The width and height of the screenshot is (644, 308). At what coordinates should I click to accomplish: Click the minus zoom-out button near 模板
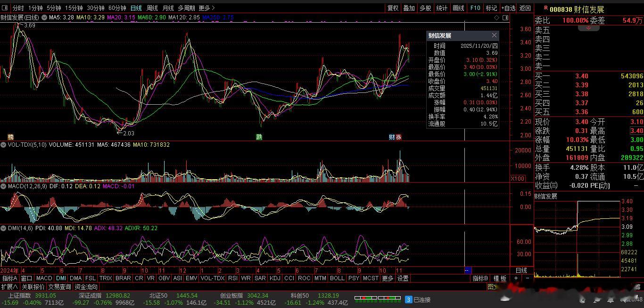527,278
